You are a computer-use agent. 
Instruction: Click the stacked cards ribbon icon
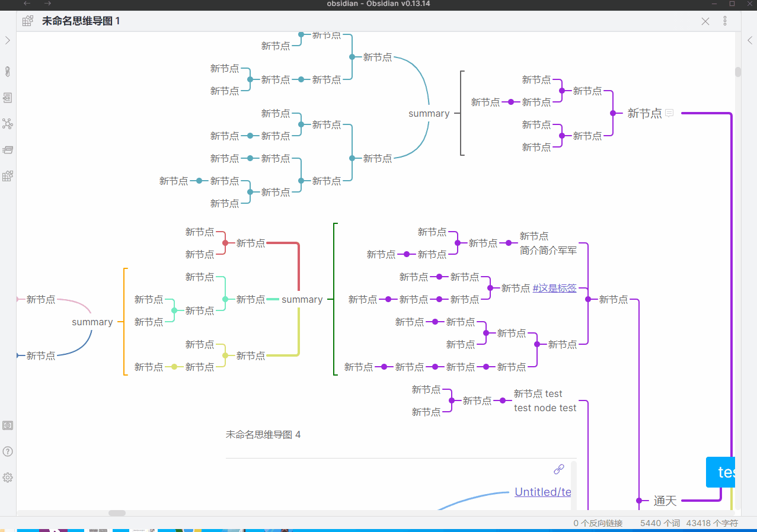coord(8,150)
